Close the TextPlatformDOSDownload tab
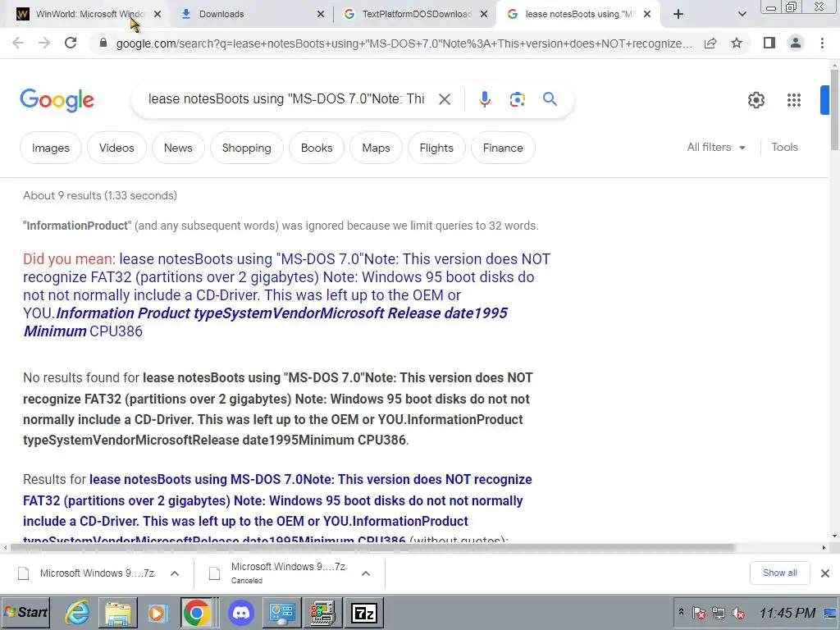This screenshot has width=840, height=630. 484,14
